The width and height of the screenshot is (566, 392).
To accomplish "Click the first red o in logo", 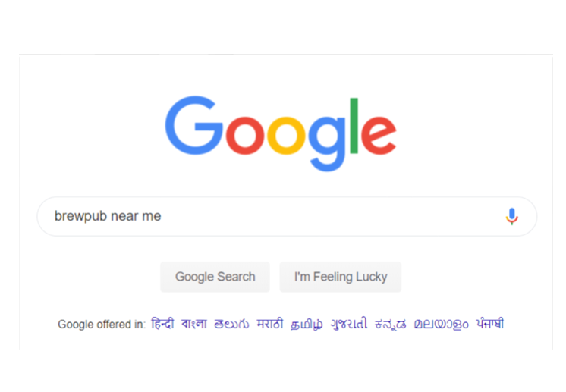I will point(245,136).
